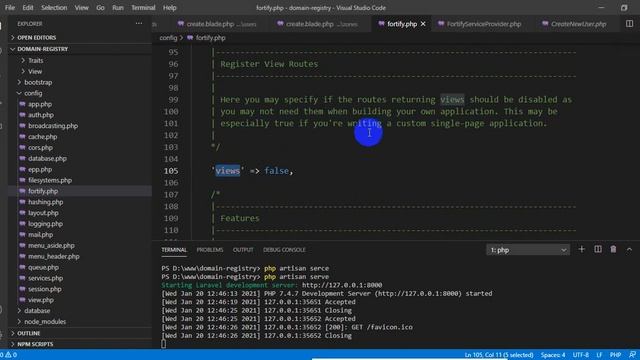Viewport: 640px width, 360px height.
Task: Click the file icon beside auth.php
Action: pyautogui.click(x=22, y=115)
